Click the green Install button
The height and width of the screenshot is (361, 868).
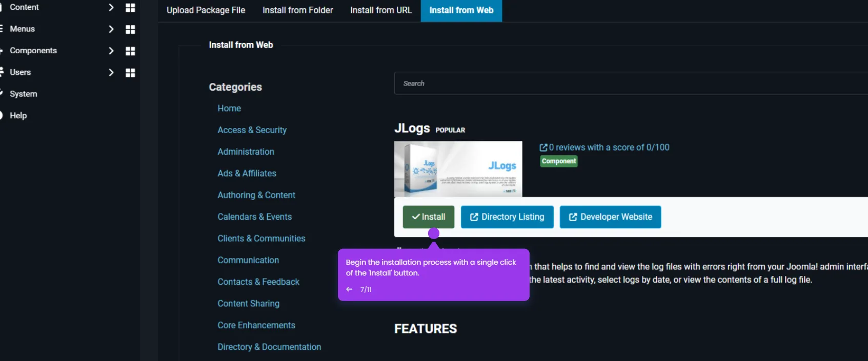pos(429,217)
